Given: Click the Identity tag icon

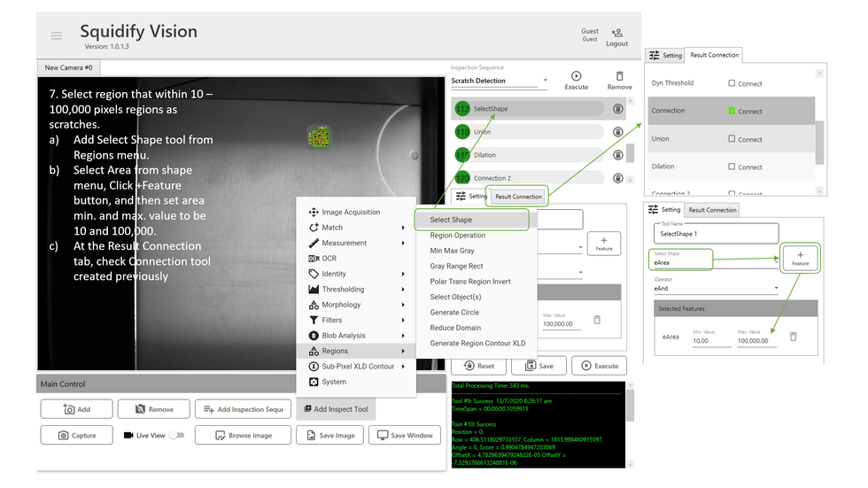Looking at the screenshot, I should [x=314, y=274].
